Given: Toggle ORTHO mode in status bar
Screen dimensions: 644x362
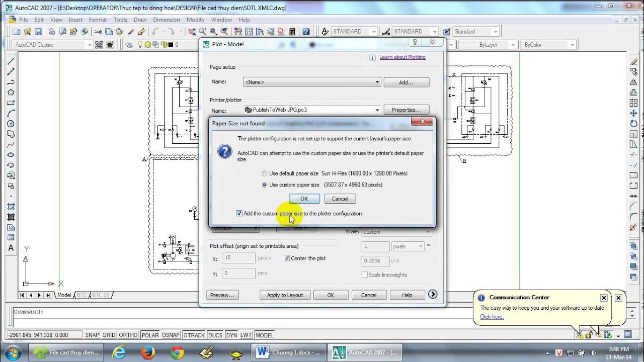Looking at the screenshot, I should point(128,335).
